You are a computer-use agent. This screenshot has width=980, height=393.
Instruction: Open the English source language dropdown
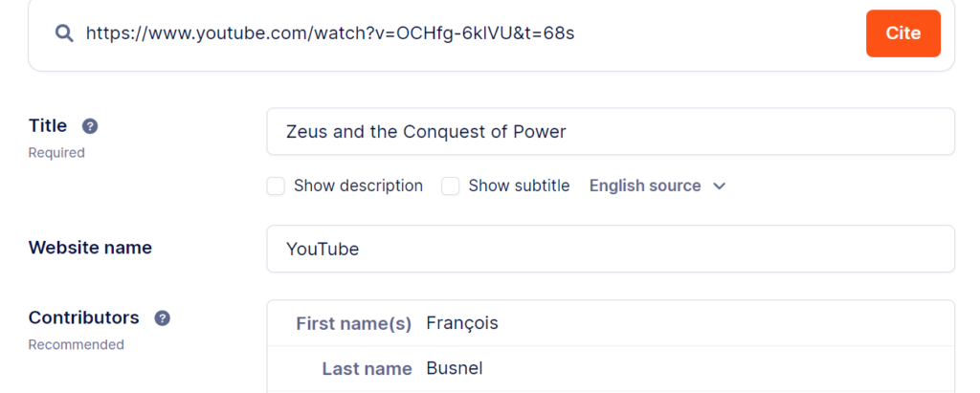[657, 186]
